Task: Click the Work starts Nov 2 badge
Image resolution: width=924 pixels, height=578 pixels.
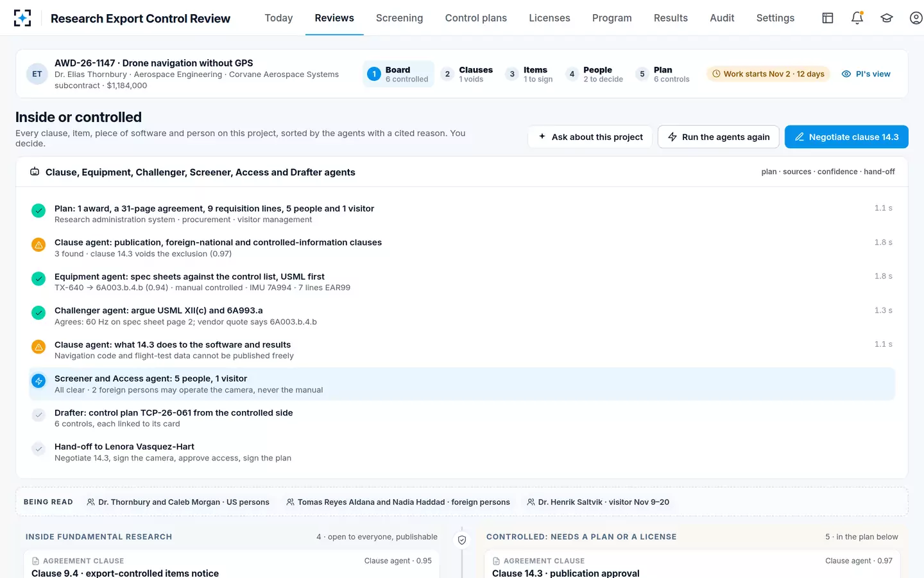Action: (768, 74)
